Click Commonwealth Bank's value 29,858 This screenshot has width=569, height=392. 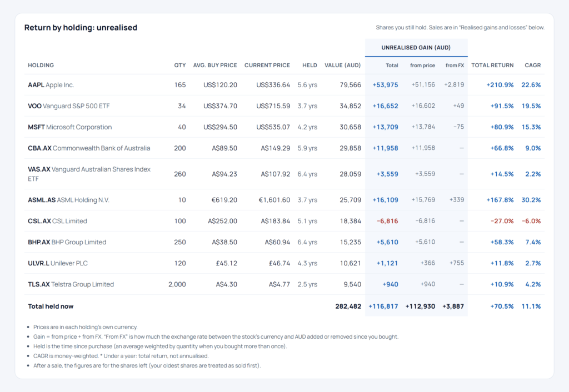[350, 148]
